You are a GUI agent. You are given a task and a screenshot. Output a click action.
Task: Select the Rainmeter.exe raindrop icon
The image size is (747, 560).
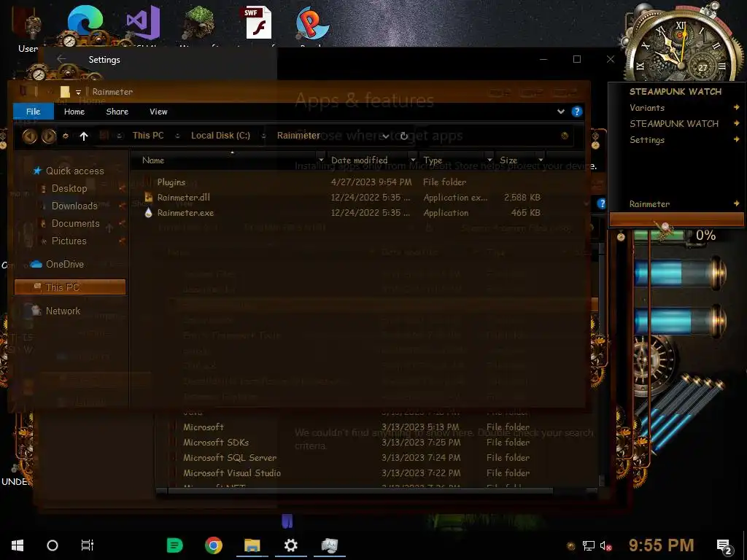pyautogui.click(x=148, y=213)
